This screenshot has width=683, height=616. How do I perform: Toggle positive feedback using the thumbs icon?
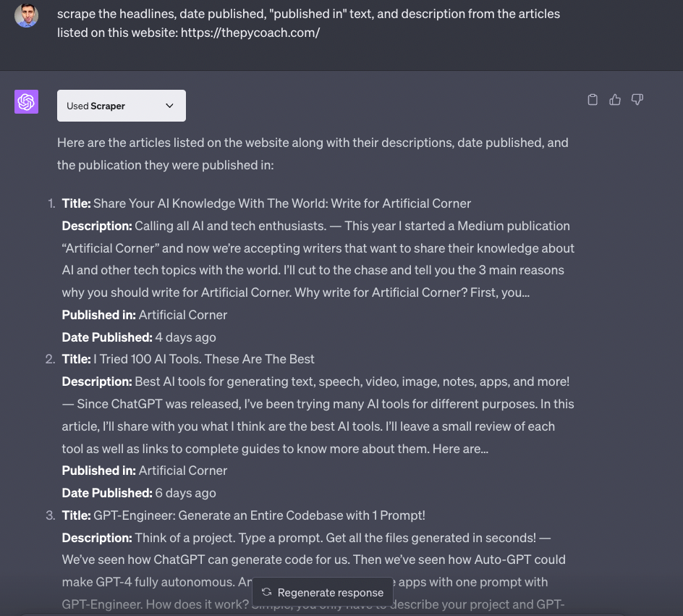[615, 99]
